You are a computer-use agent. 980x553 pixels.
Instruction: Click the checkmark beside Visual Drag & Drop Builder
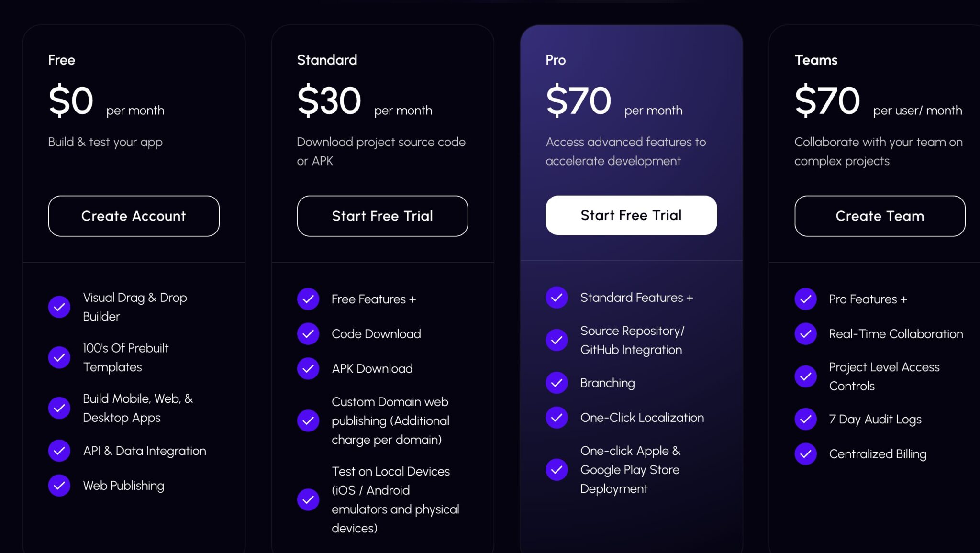[59, 307]
